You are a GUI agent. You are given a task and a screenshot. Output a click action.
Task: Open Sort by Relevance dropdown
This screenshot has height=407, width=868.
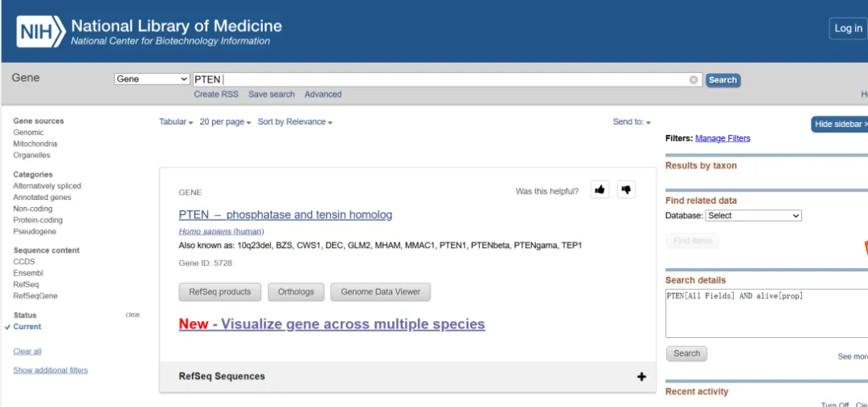click(294, 122)
